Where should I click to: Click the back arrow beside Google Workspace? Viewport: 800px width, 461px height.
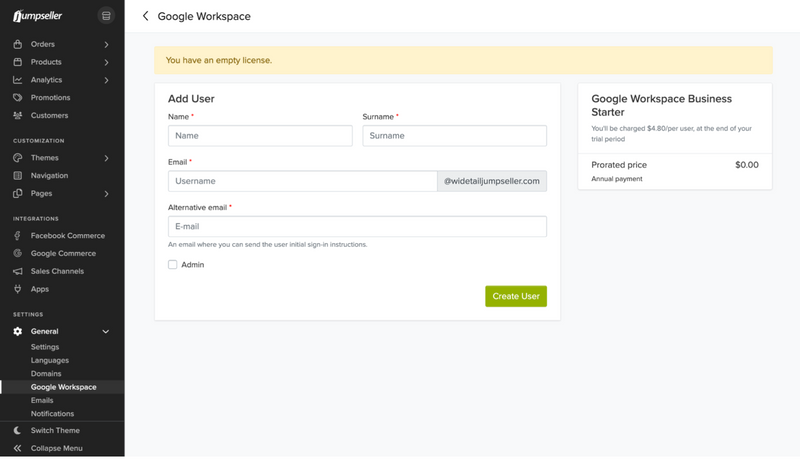click(146, 16)
